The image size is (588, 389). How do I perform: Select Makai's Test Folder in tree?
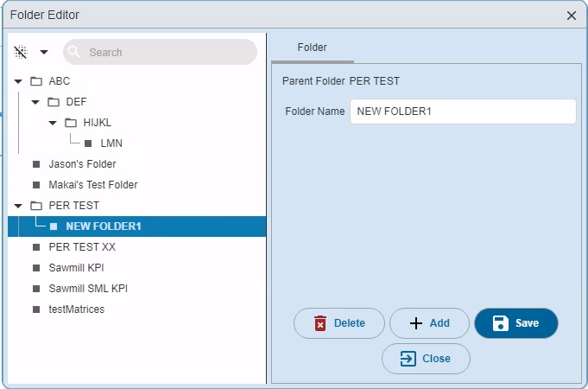(93, 185)
